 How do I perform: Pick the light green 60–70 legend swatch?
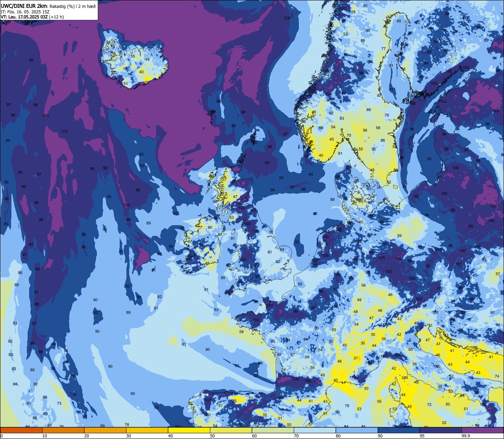[273, 430]
